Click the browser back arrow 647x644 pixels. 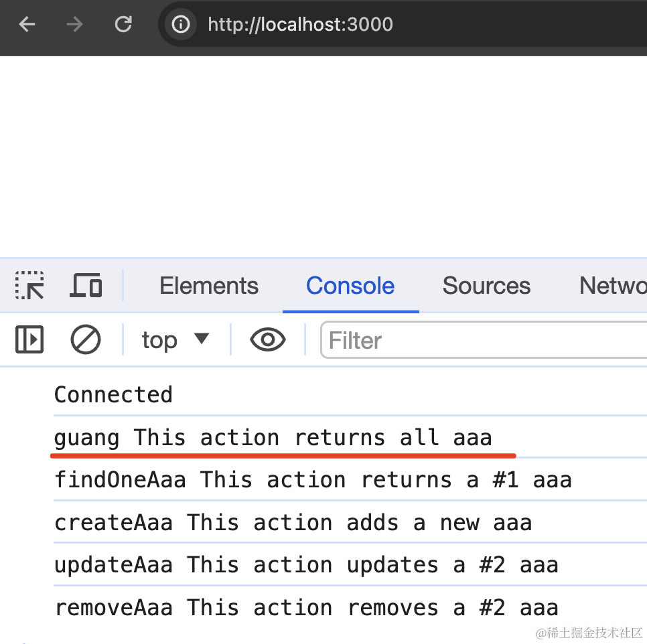coord(27,25)
